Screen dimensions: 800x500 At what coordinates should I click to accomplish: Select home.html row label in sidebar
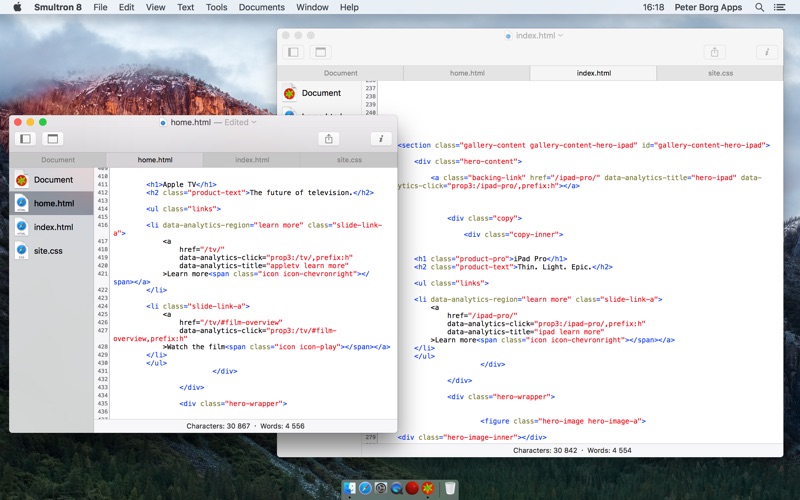(54, 203)
